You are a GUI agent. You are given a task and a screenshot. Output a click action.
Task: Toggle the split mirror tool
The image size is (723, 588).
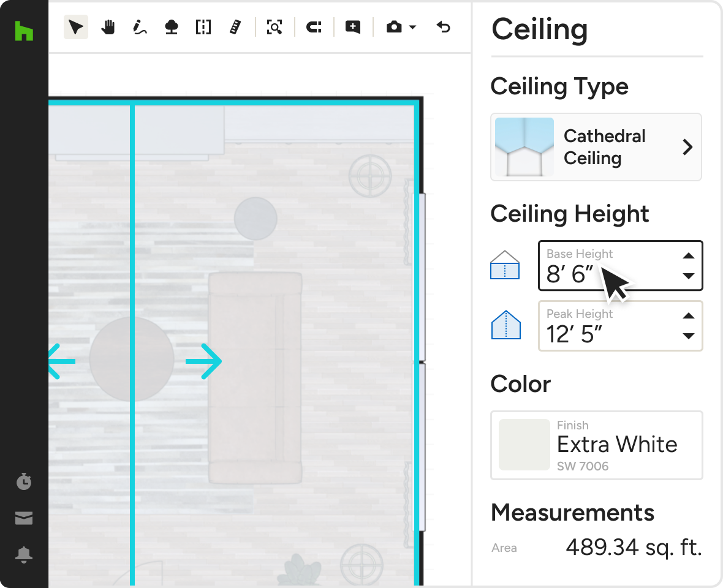(x=203, y=28)
